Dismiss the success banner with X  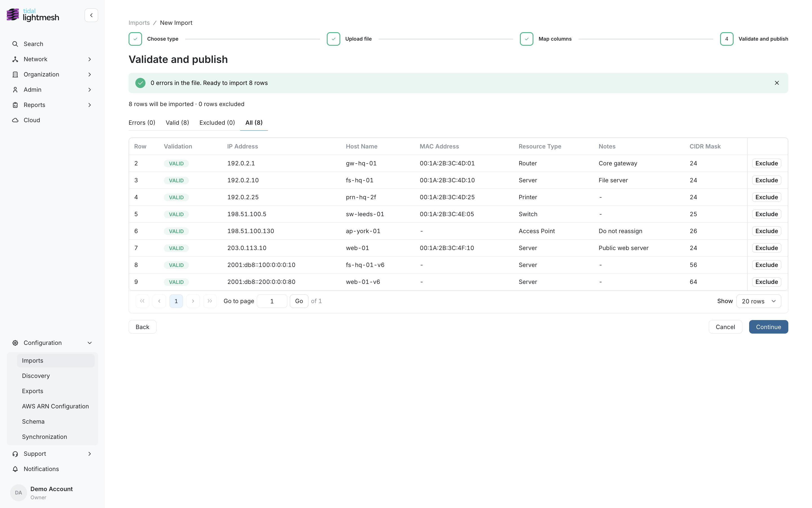(777, 83)
